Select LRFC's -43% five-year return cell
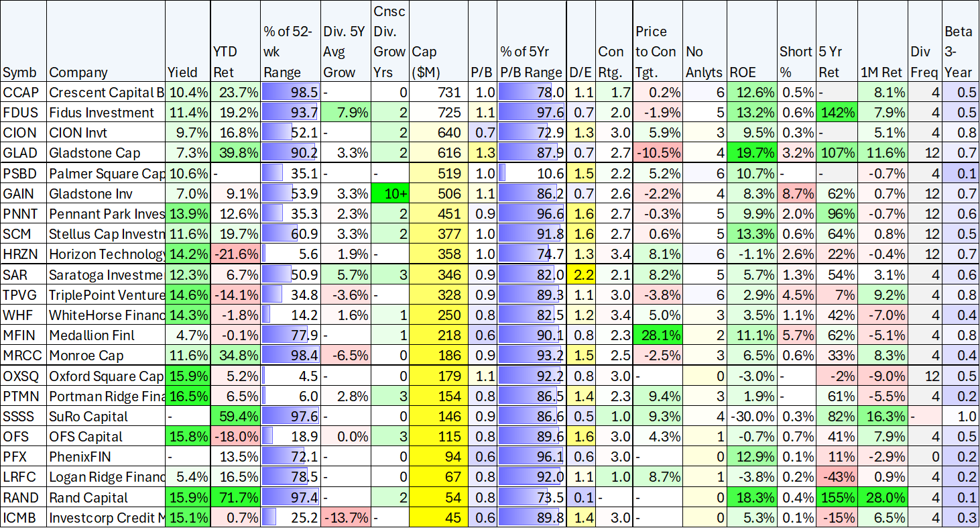This screenshot has height=528, width=980. [837, 476]
